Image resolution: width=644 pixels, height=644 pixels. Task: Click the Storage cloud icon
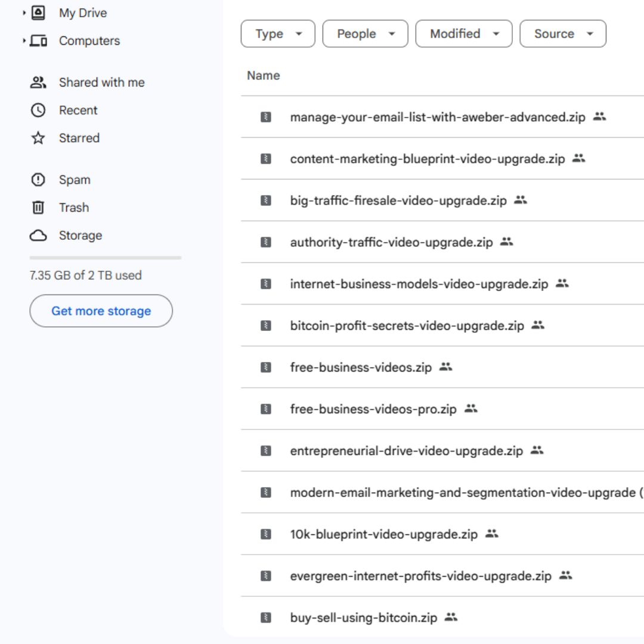coord(38,236)
